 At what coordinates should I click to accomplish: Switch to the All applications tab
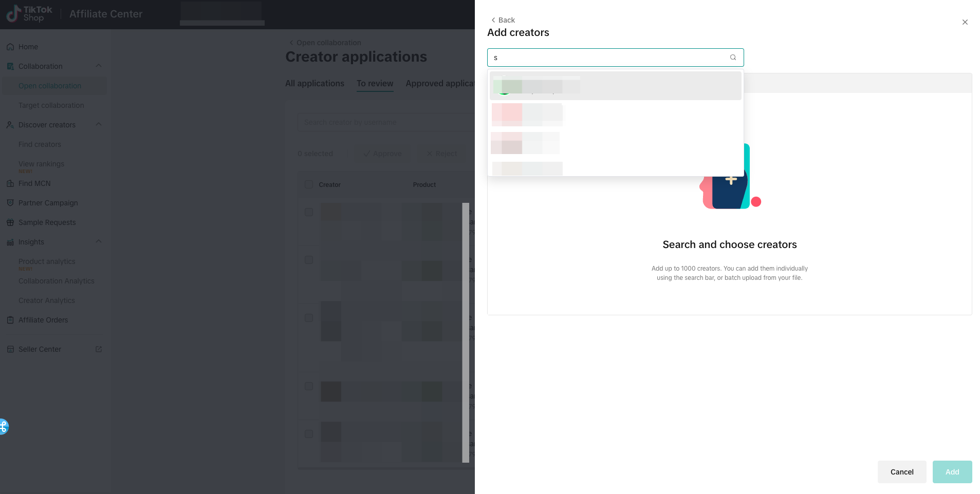tap(315, 83)
